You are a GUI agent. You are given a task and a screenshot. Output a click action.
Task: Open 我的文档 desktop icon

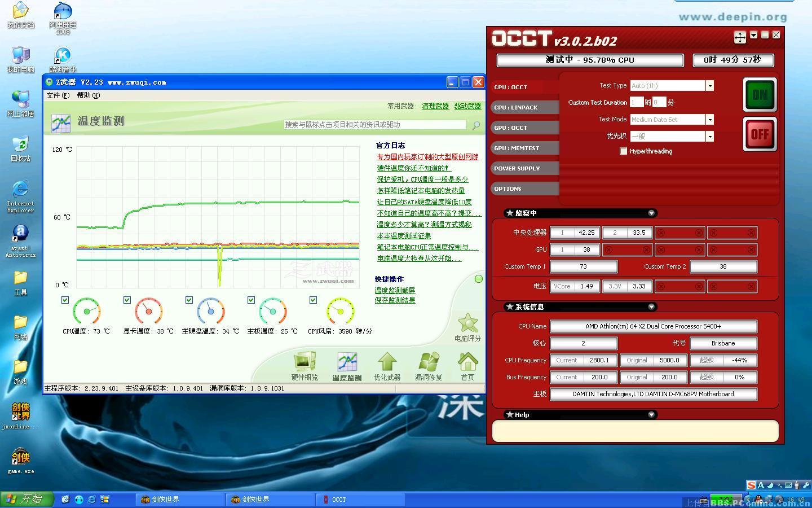click(x=20, y=15)
